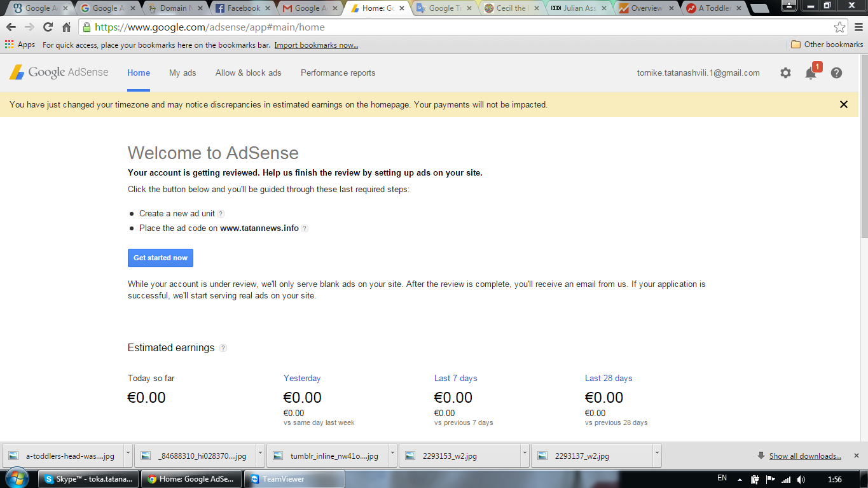Open the Last 28 days earnings link
The width and height of the screenshot is (868, 488).
pyautogui.click(x=609, y=378)
